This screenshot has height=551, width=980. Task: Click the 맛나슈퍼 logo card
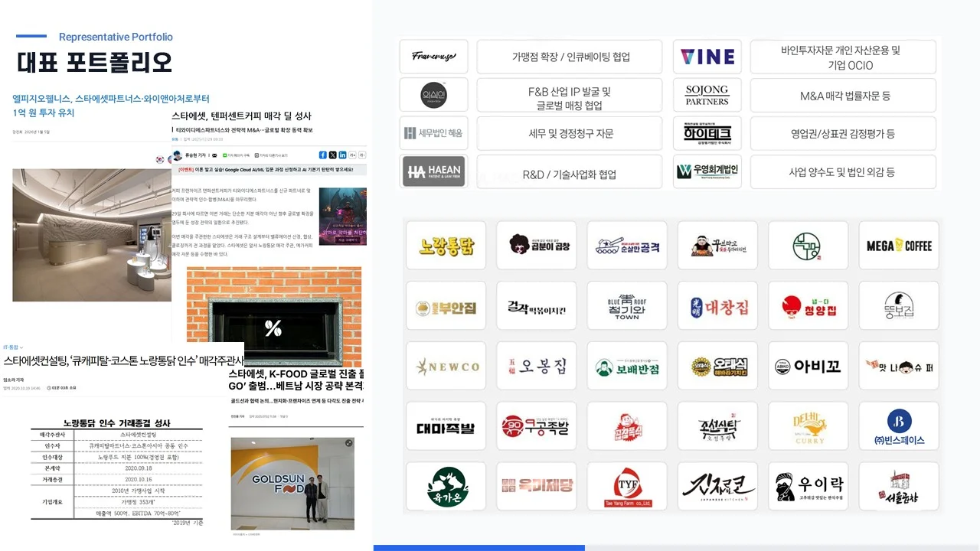(899, 366)
